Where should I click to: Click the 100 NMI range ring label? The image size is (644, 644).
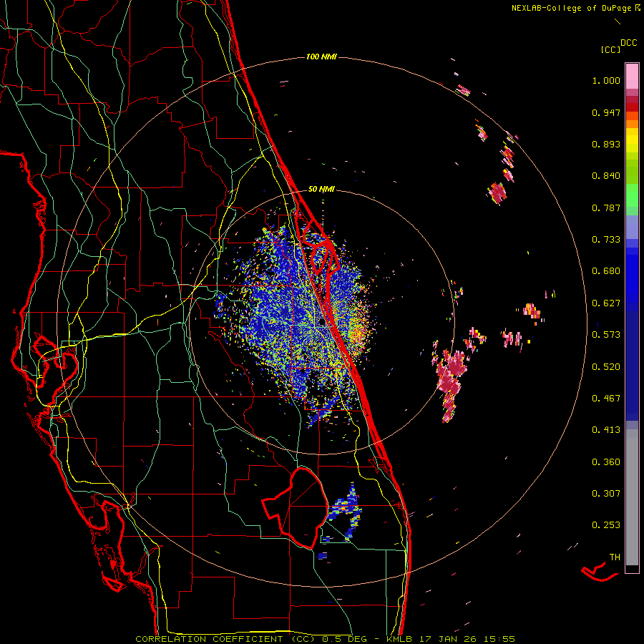tap(321, 57)
